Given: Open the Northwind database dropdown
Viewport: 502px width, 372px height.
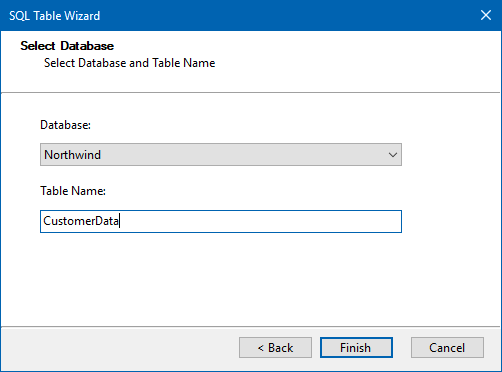Looking at the screenshot, I should [x=221, y=155].
